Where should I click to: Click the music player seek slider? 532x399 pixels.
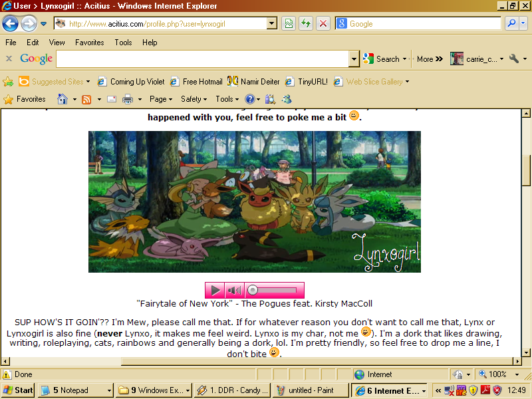tap(274, 290)
